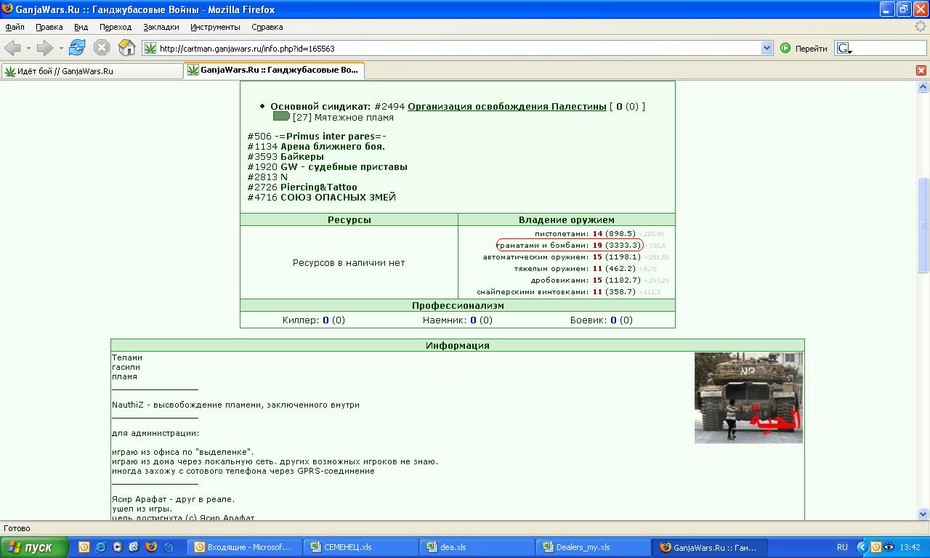Click the Forward navigation arrow
Viewport: 930px width, 558px height.
(x=44, y=48)
